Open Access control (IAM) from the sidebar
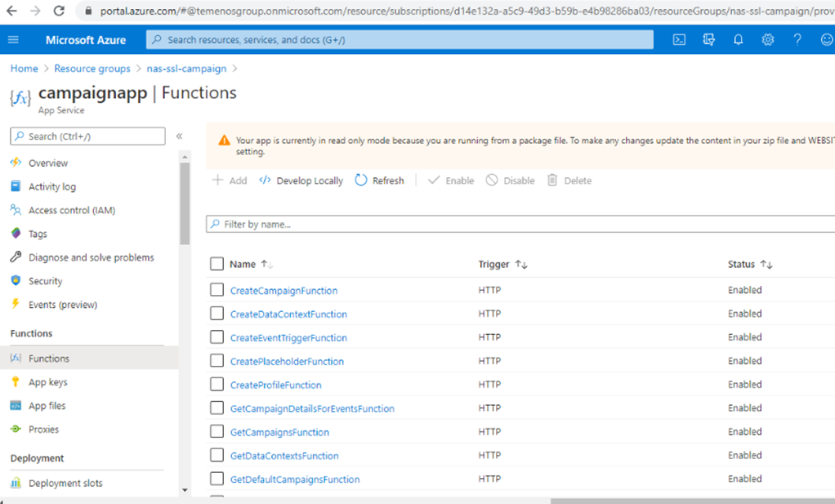Viewport: 835px width, 504px height. tap(71, 210)
